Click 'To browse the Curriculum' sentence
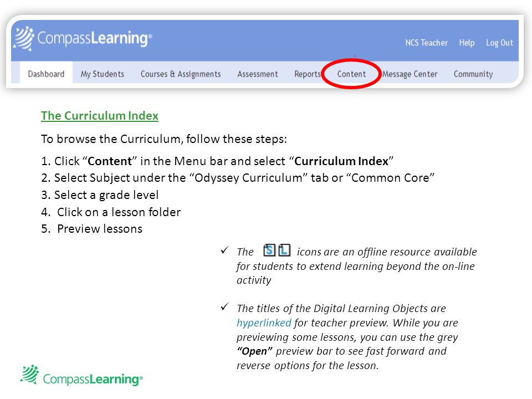 click(x=164, y=139)
